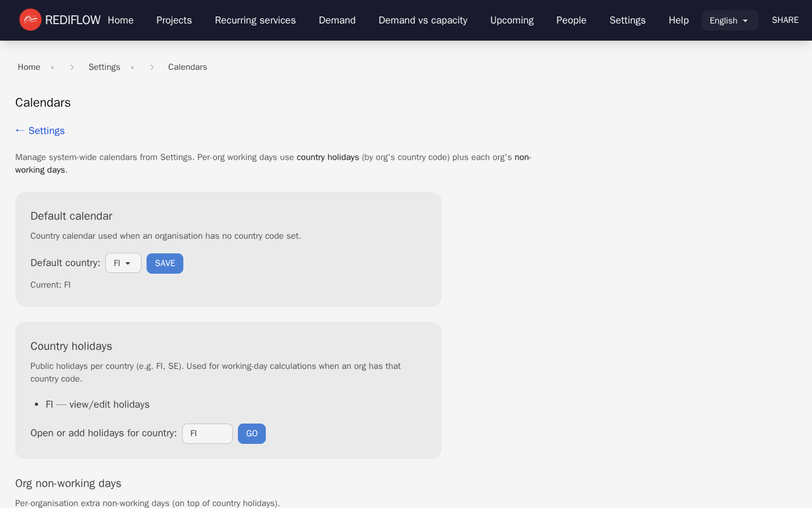Open the People page
The width and height of the screenshot is (812, 508).
571,20
